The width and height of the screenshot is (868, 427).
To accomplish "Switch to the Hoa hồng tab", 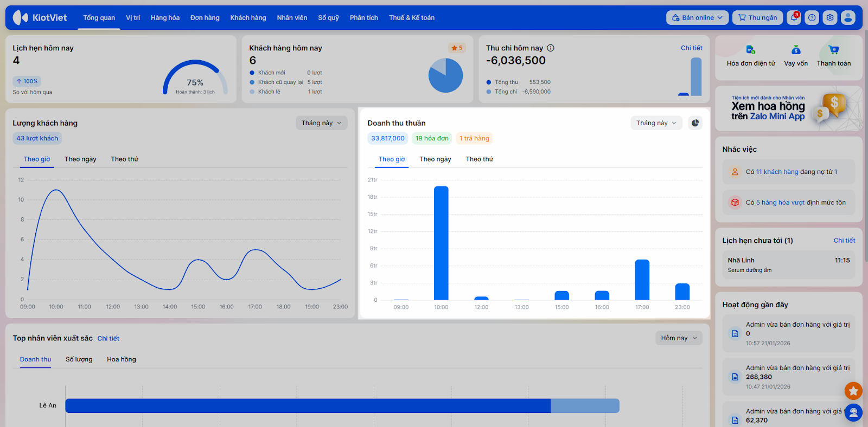I will (122, 359).
